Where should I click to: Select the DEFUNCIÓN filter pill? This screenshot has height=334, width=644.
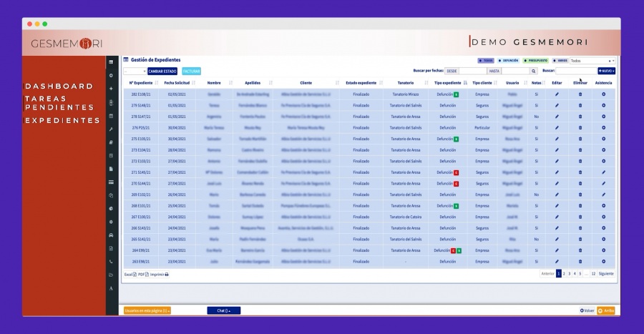[509, 61]
